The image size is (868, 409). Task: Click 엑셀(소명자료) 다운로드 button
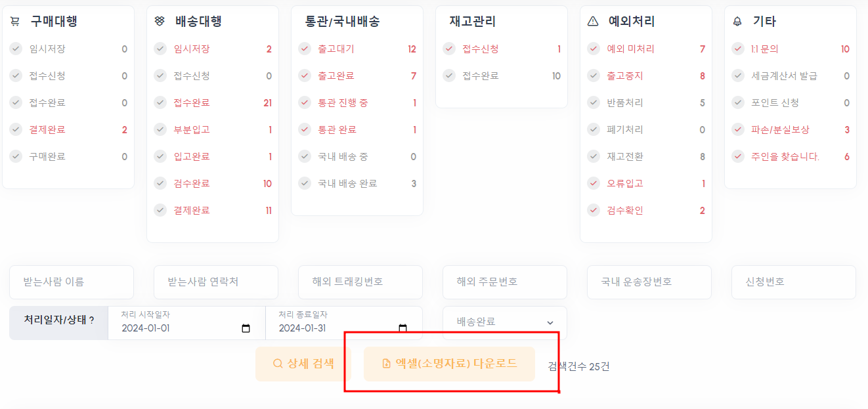coord(449,364)
